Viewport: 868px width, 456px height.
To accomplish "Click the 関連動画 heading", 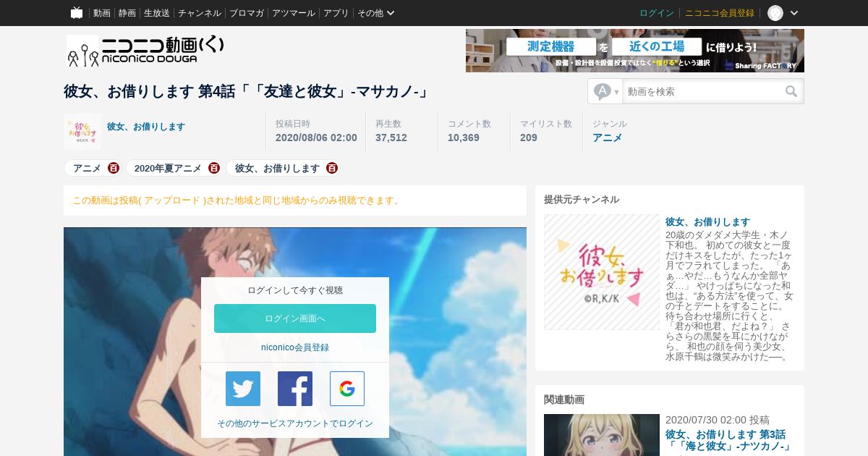I will pyautogui.click(x=564, y=399).
